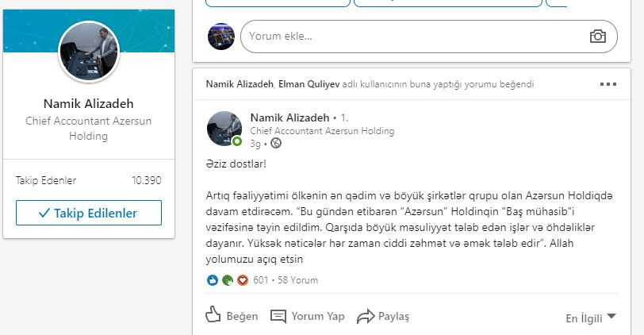Viewport: 644px width, 335px height.
Task: Expand the En İlgili sort dropdown
Action: [x=590, y=318]
